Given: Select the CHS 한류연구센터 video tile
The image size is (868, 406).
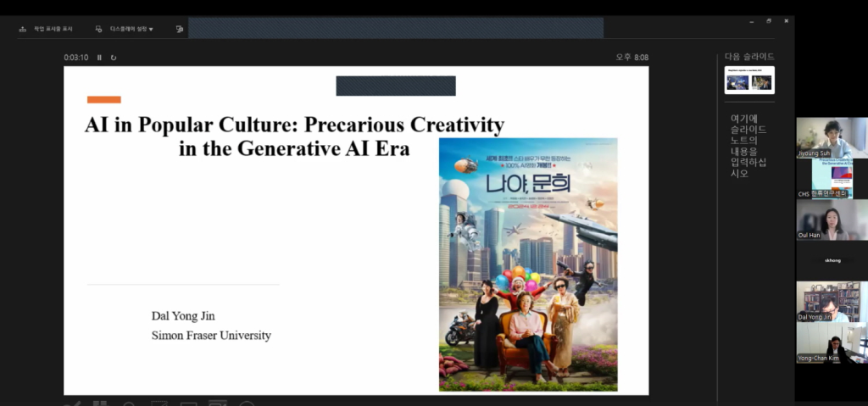Looking at the screenshot, I should tap(832, 179).
